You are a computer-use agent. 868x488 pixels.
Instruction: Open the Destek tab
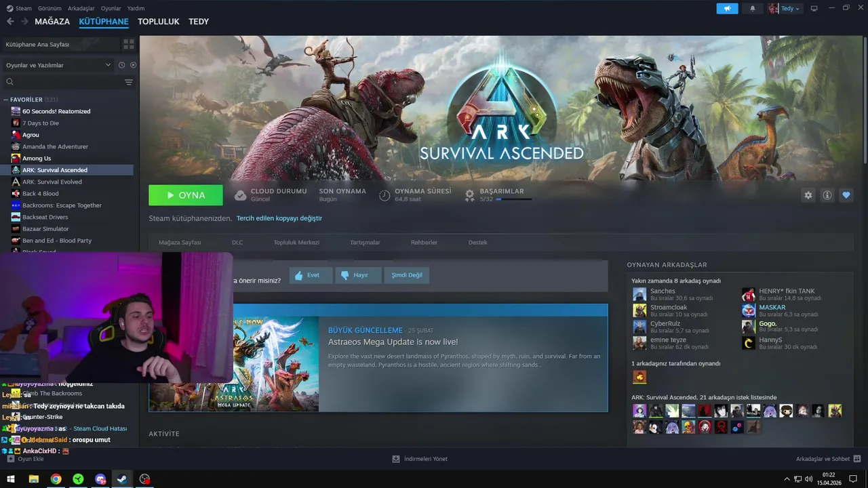click(x=477, y=242)
